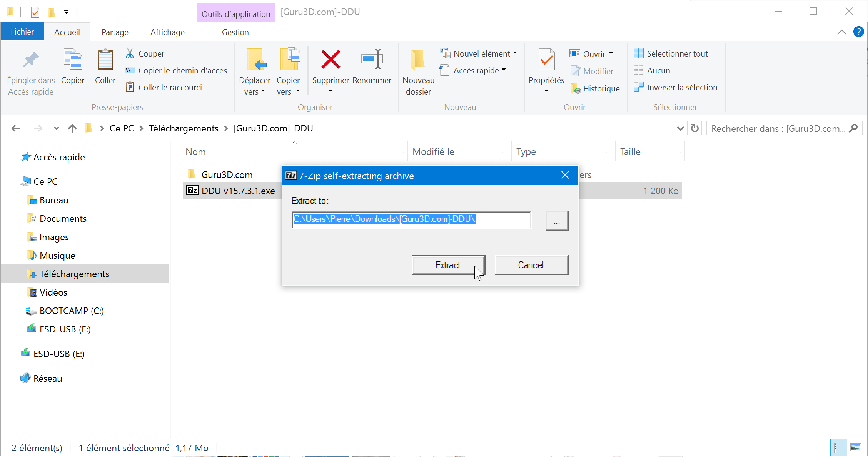The width and height of the screenshot is (868, 457).
Task: Click the red Supprimer delete icon
Action: pos(331,59)
